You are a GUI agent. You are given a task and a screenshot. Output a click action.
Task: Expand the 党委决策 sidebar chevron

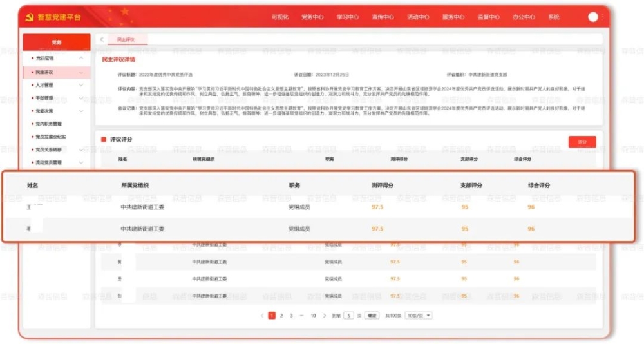pyautogui.click(x=81, y=111)
